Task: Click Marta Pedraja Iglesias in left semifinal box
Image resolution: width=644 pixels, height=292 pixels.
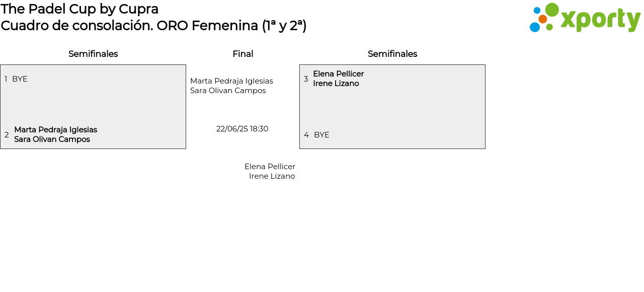Action: point(55,130)
